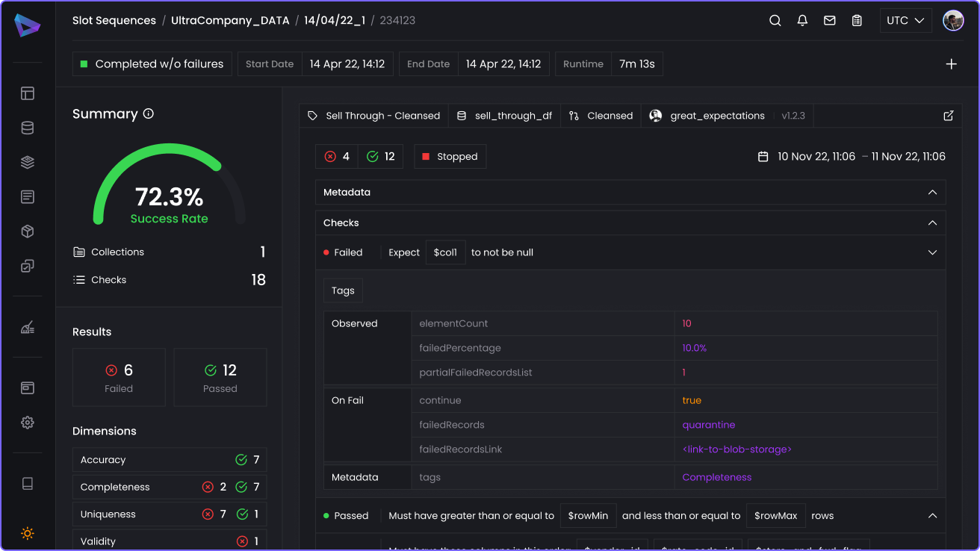
Task: Click the clipboard icon in header
Action: click(857, 21)
